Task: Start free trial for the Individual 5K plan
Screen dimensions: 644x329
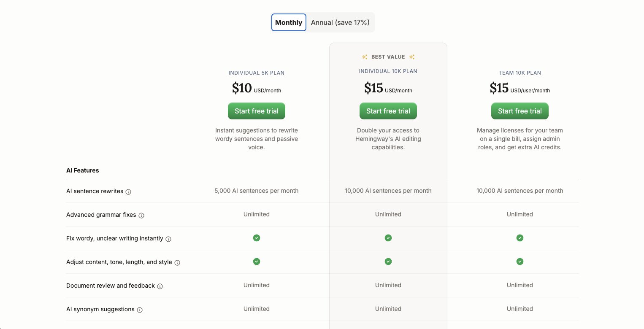Action: 256,111
